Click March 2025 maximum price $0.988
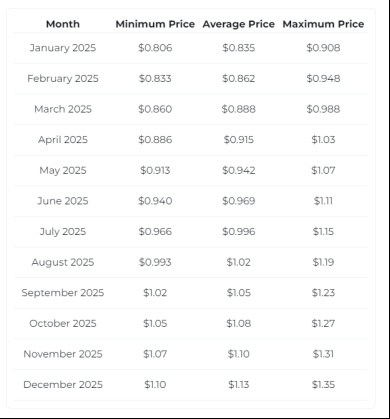 pos(323,109)
